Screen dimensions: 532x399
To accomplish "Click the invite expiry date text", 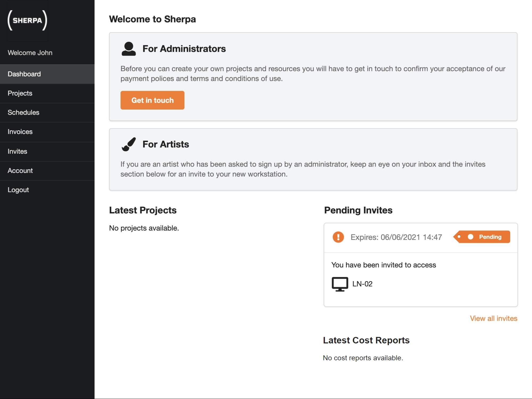I will point(397,237).
